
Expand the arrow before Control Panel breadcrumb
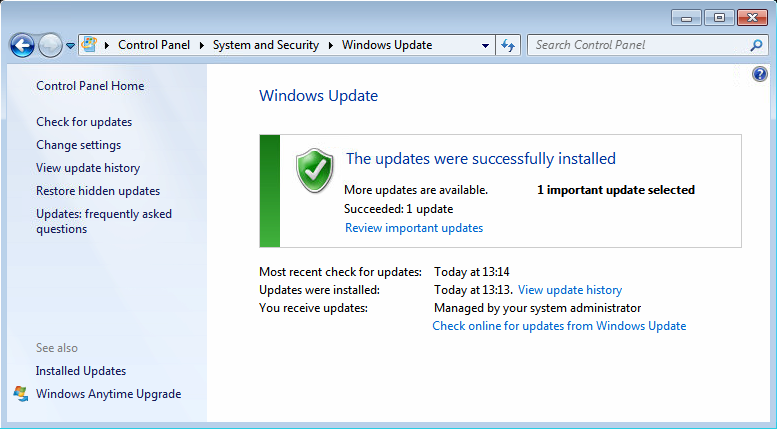106,45
